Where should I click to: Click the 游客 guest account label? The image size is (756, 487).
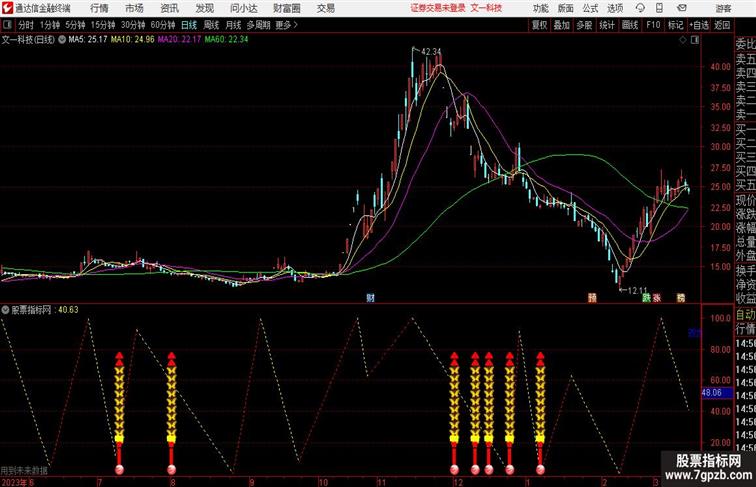click(x=723, y=8)
